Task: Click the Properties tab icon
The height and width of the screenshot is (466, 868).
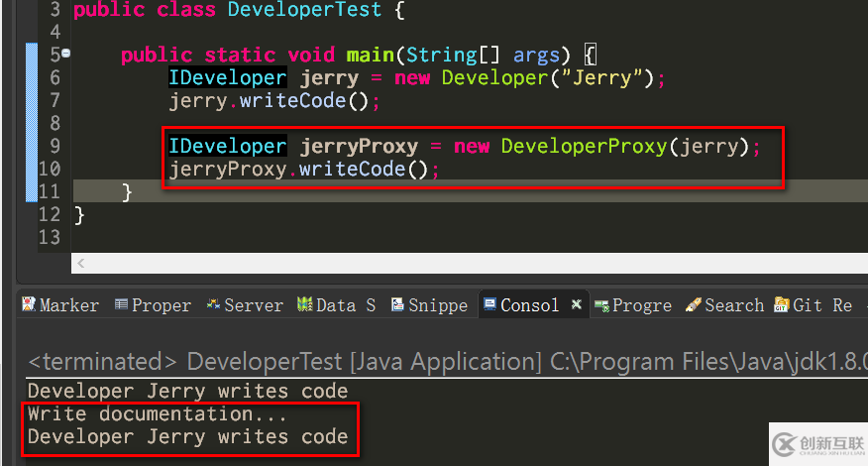Action: pyautogui.click(x=121, y=303)
